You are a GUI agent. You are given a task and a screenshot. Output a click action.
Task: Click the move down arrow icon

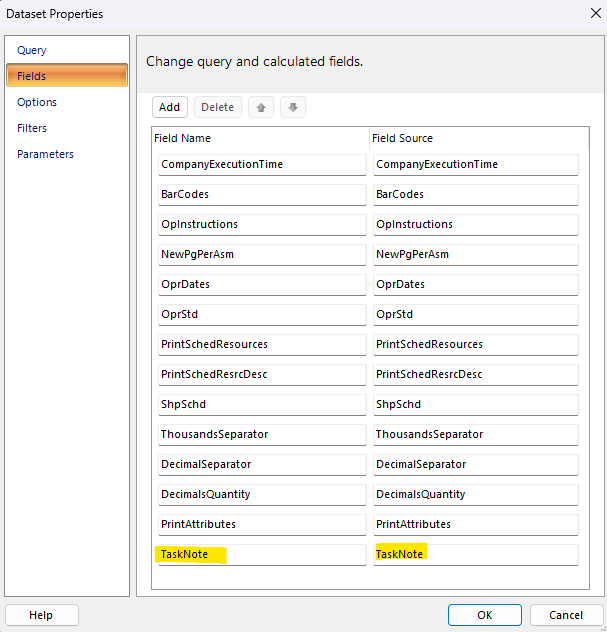[x=292, y=107]
